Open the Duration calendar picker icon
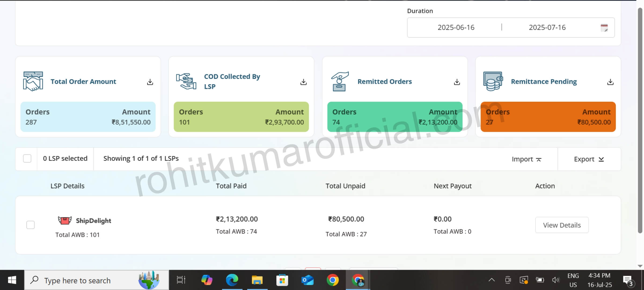 (604, 28)
